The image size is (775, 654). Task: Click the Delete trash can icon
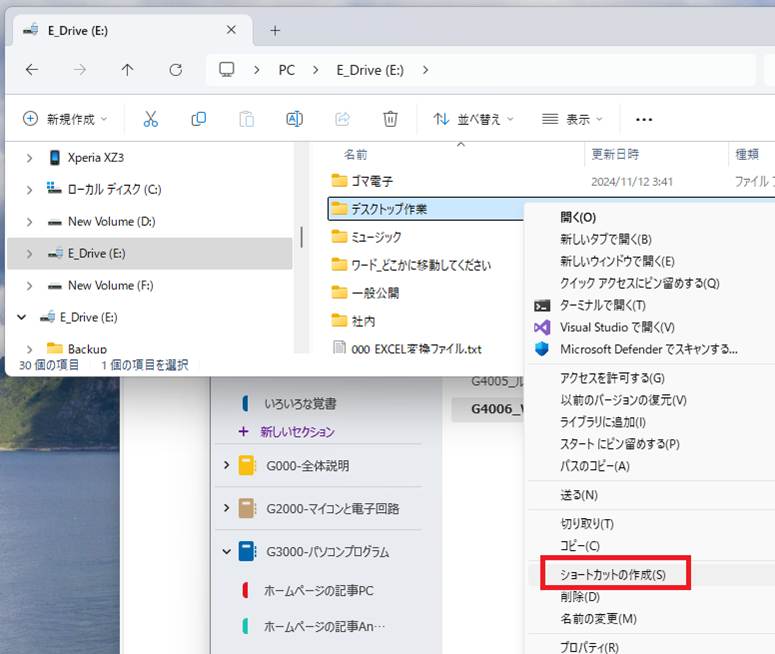[x=390, y=119]
